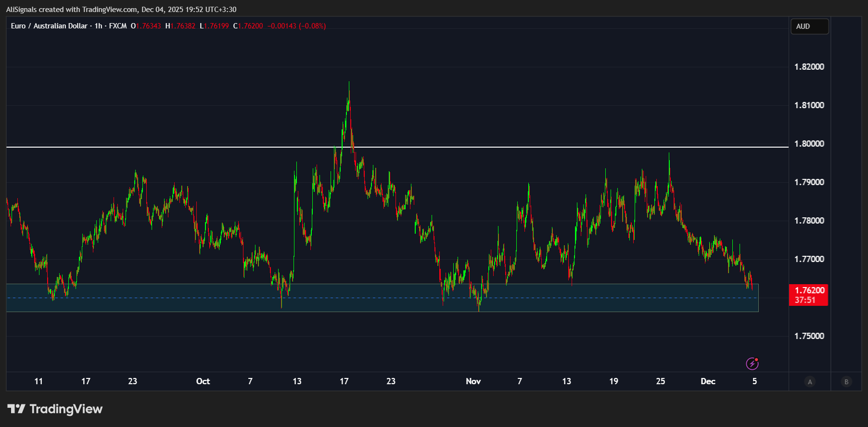Click the '25' date label on time axis
Screen dimensions: 868x427
pos(661,381)
